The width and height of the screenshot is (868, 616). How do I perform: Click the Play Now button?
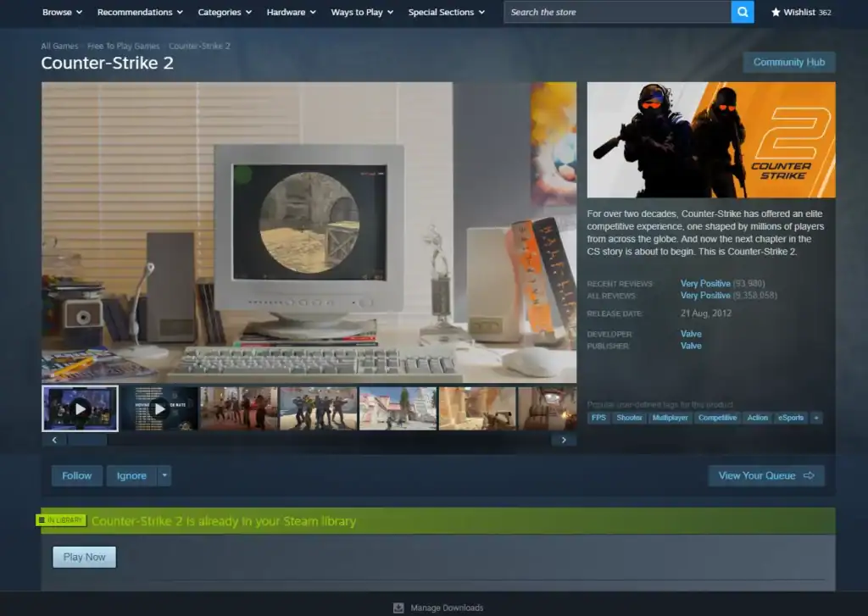(84, 557)
